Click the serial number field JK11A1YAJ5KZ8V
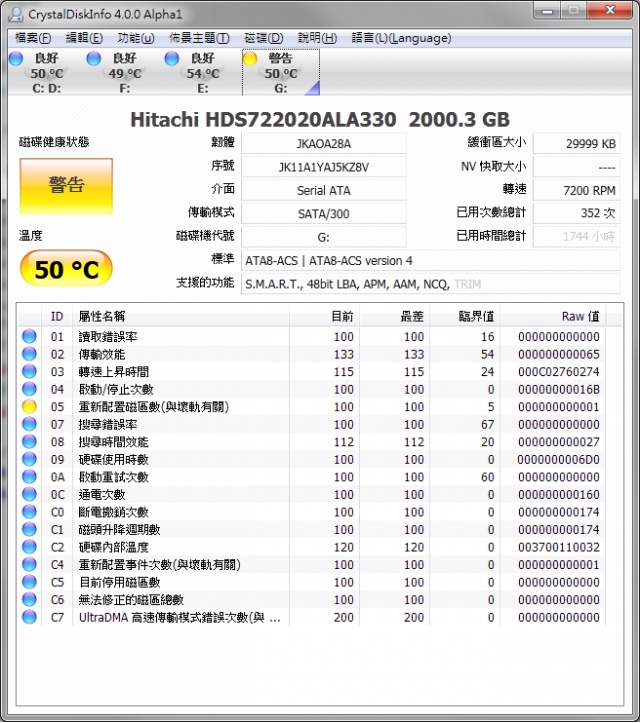 click(x=324, y=167)
